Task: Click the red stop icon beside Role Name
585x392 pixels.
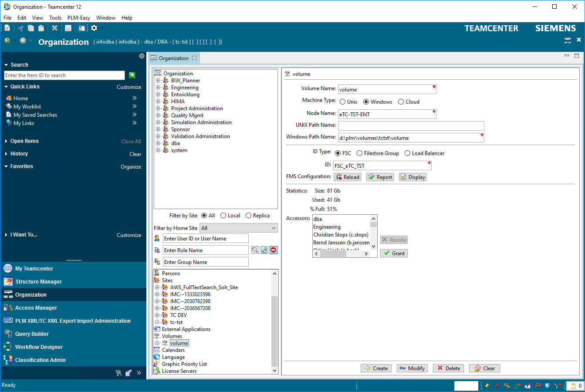Action: tap(273, 250)
